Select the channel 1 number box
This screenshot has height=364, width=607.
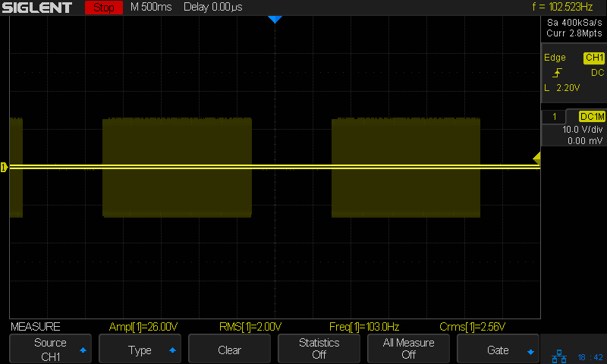point(555,117)
